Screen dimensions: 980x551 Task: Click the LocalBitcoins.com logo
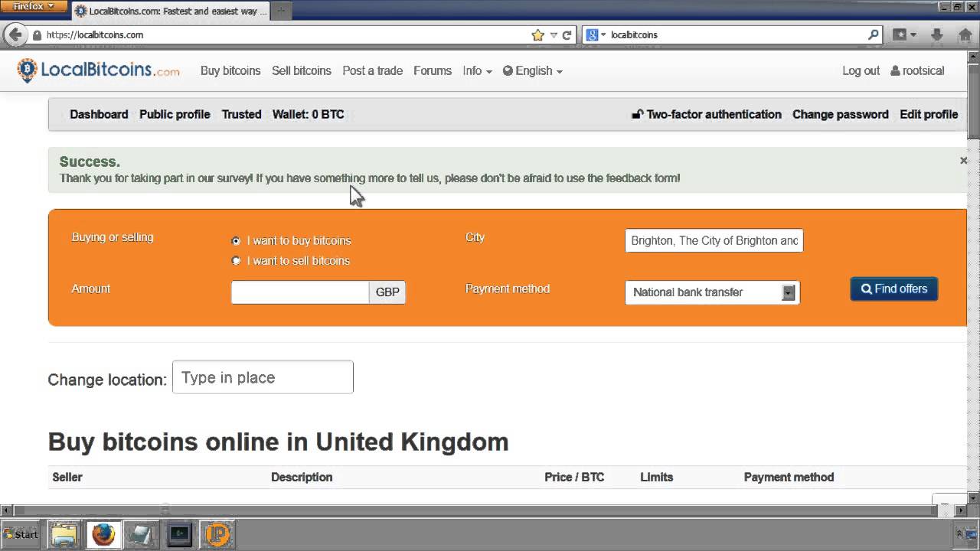click(x=98, y=70)
